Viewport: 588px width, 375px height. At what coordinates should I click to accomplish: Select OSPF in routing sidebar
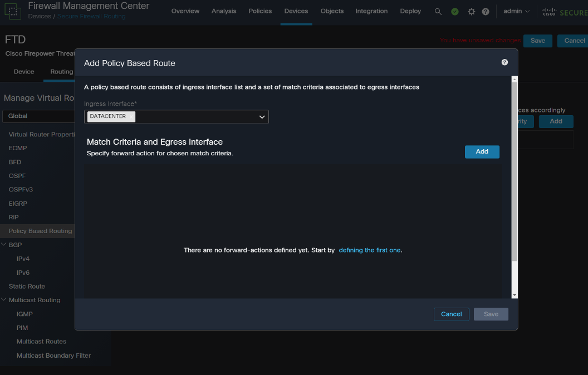(17, 176)
